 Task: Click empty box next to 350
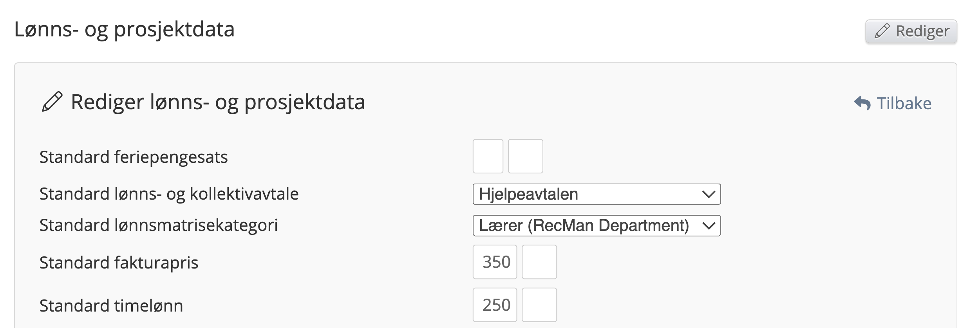point(539,262)
